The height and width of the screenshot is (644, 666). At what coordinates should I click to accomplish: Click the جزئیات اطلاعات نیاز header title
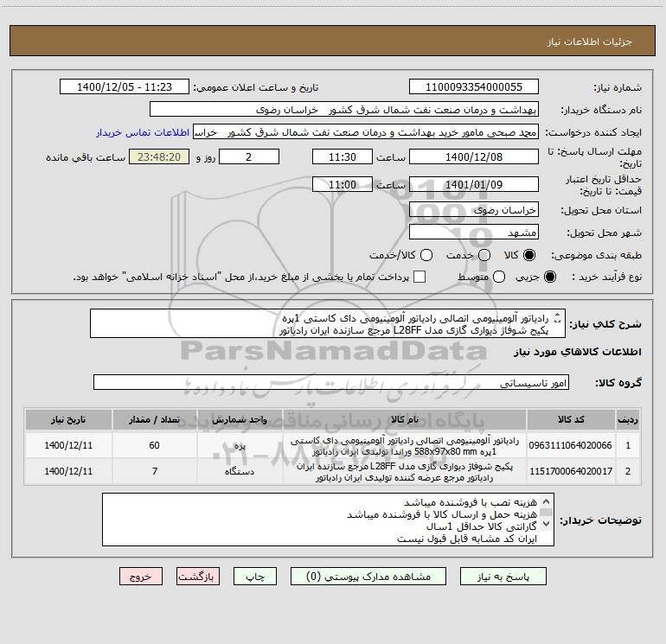(x=590, y=41)
